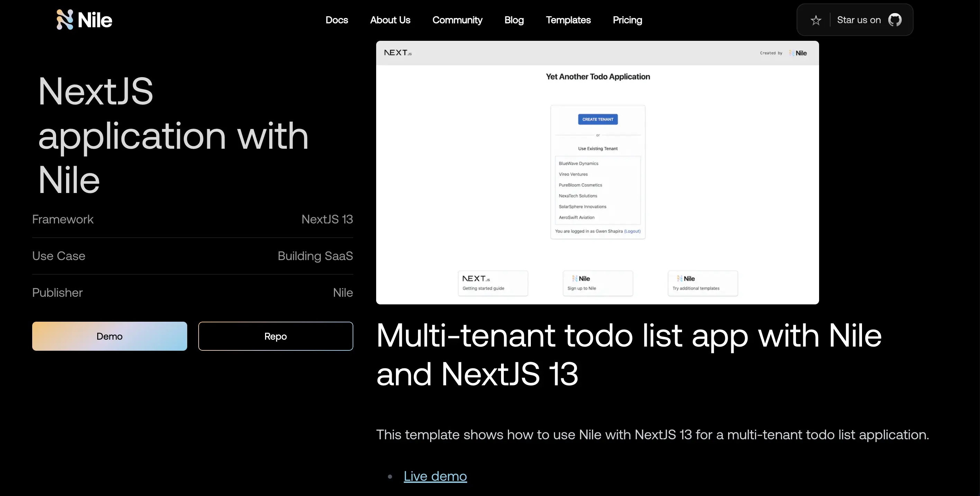Open the About Us page

390,20
